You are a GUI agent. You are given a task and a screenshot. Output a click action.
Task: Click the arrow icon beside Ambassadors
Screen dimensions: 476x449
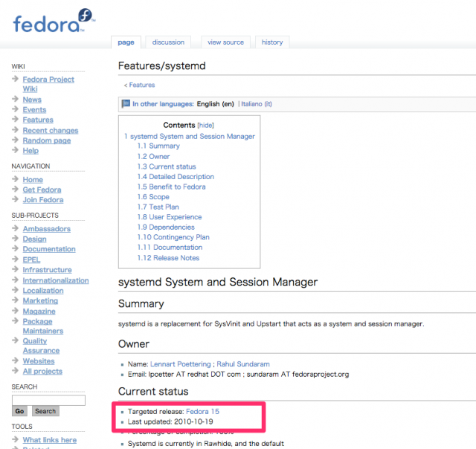click(16, 227)
